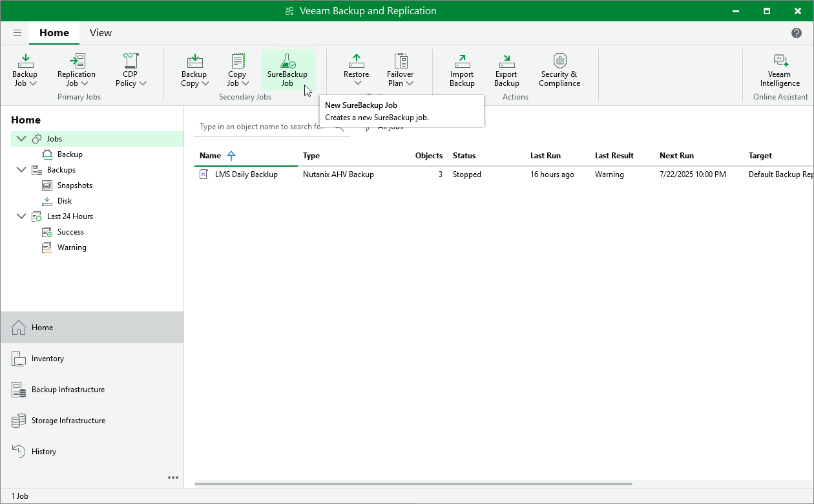Open the History view
Viewport: 814px width, 504px height.
click(44, 451)
